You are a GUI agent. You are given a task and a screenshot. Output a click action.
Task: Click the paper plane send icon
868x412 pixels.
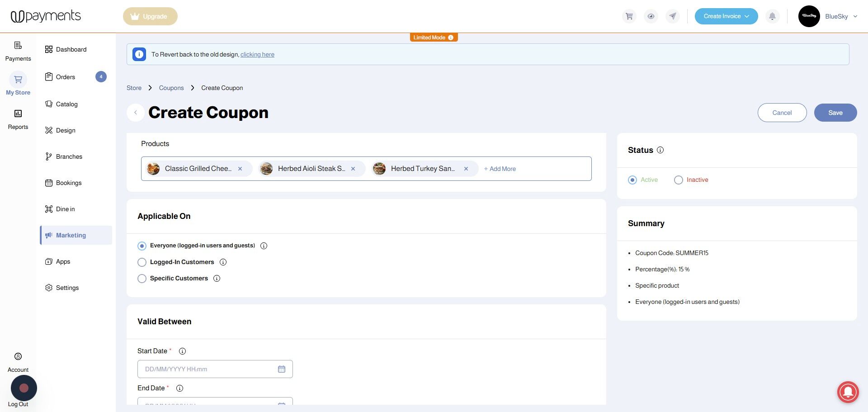pyautogui.click(x=673, y=16)
